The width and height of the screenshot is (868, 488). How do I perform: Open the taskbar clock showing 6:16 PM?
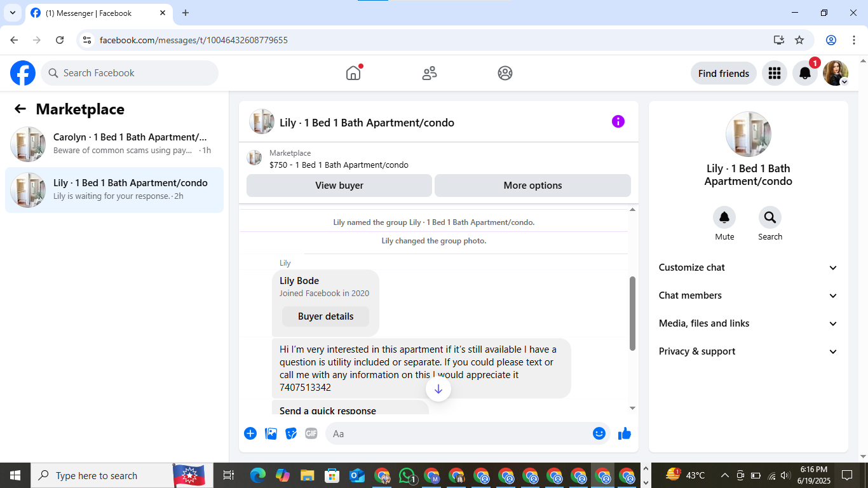click(813, 475)
